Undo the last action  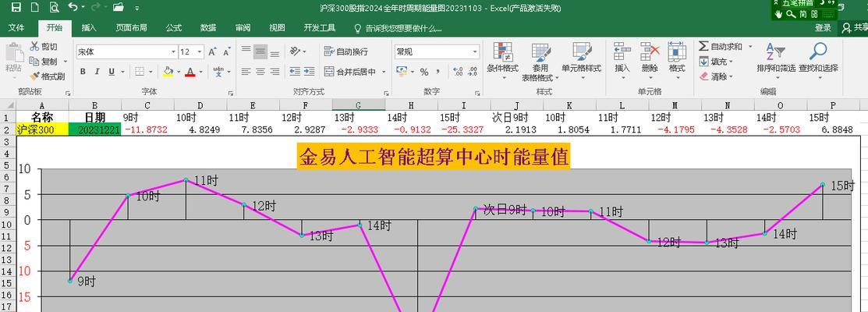tap(73, 7)
